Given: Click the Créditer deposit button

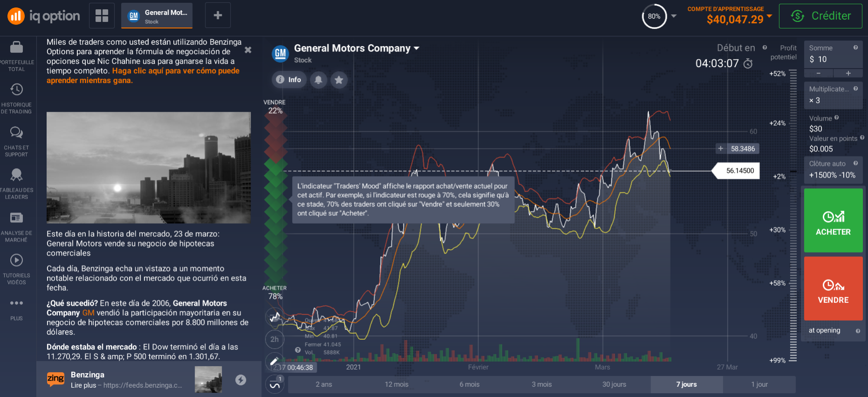Looking at the screenshot, I should [820, 16].
